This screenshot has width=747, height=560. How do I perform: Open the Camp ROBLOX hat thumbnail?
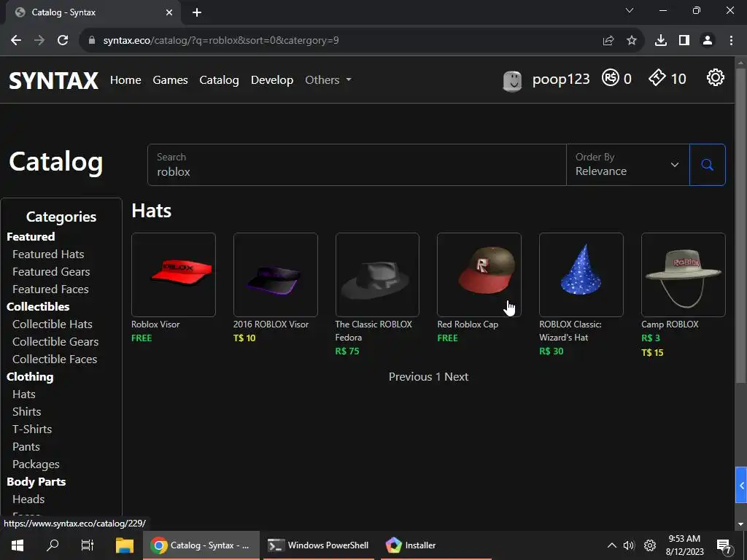pos(683,275)
